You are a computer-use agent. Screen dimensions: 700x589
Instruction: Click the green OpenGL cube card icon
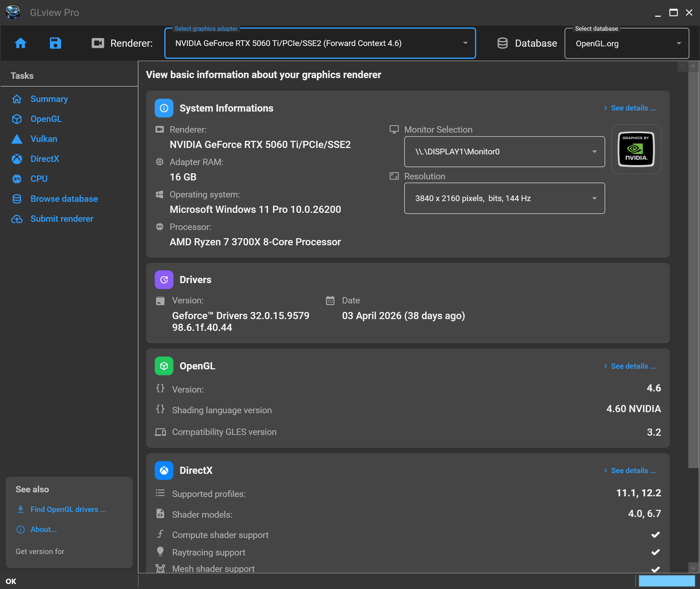[x=164, y=366]
